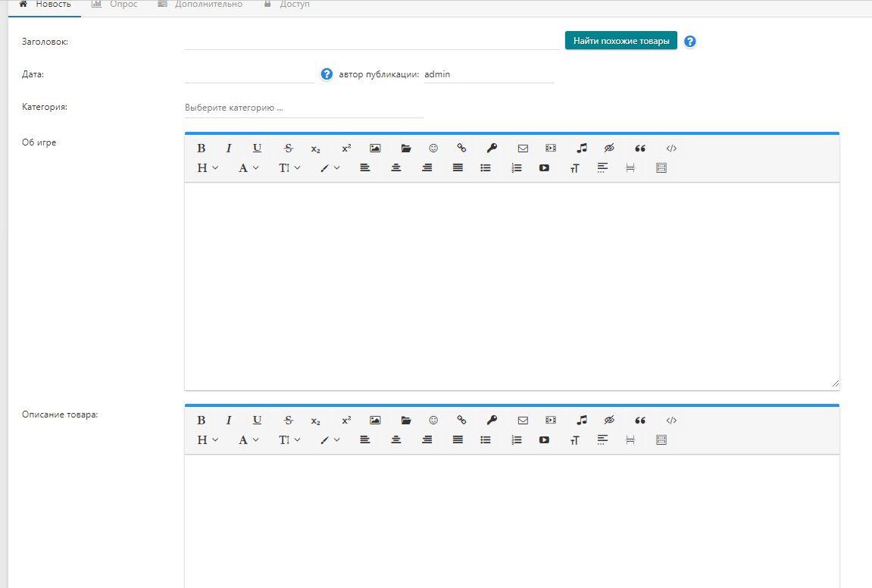The width and height of the screenshot is (872, 588).
Task: Open help icon next to date field
Action: point(327,74)
